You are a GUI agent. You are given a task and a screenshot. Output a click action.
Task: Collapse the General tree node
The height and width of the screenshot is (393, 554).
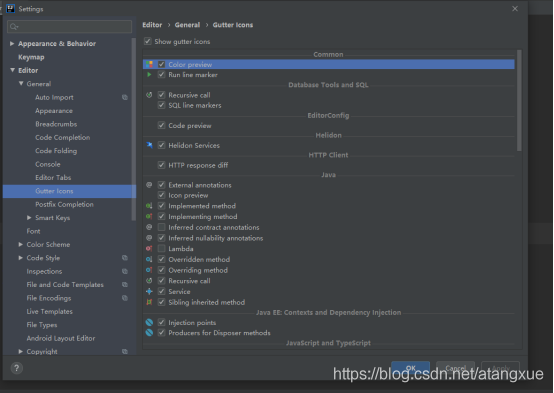point(21,83)
